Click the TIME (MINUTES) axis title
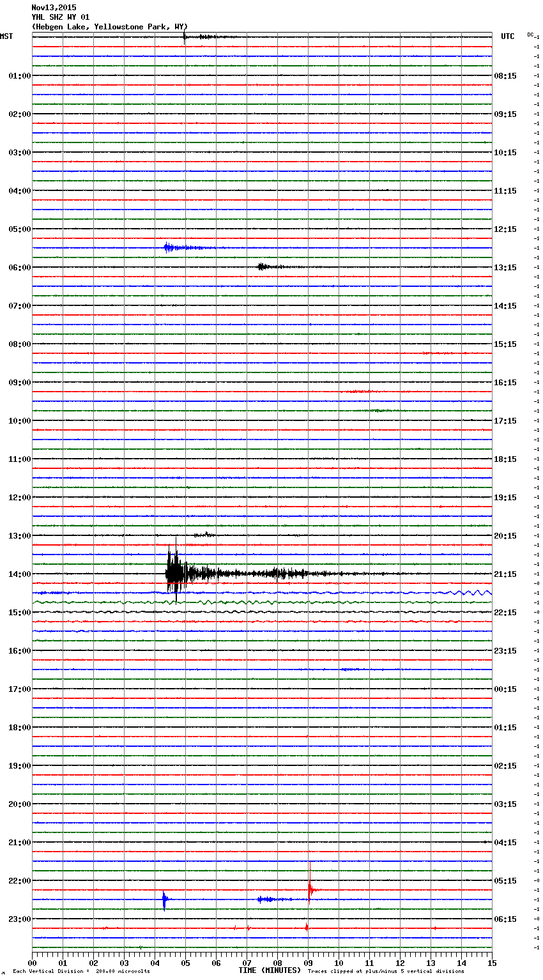Image resolution: width=543 pixels, height=980 pixels. tap(270, 970)
